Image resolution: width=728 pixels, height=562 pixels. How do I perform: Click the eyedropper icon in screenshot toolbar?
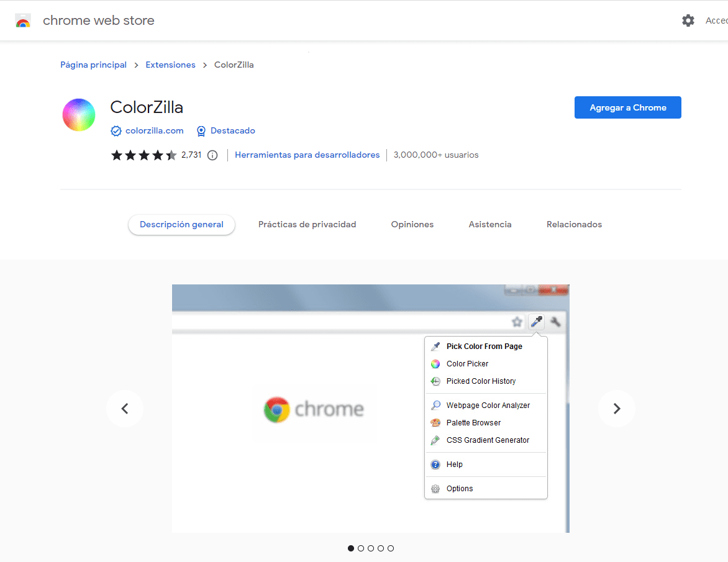point(536,321)
